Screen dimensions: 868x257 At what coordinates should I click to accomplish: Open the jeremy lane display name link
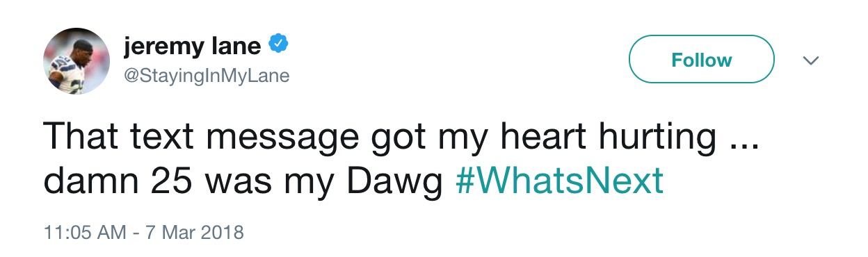click(192, 47)
